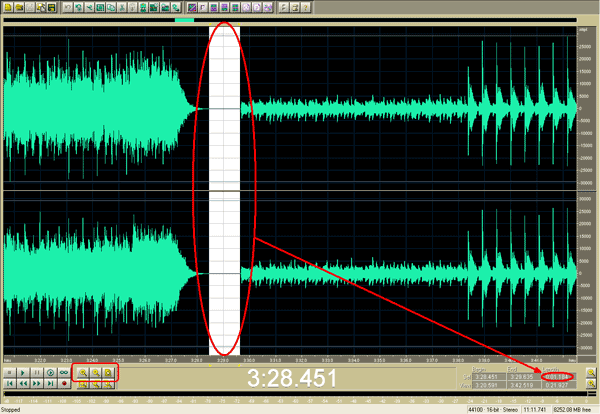Zoom out horizontally on the waveform
This screenshot has width=600, height=414.
95,372
